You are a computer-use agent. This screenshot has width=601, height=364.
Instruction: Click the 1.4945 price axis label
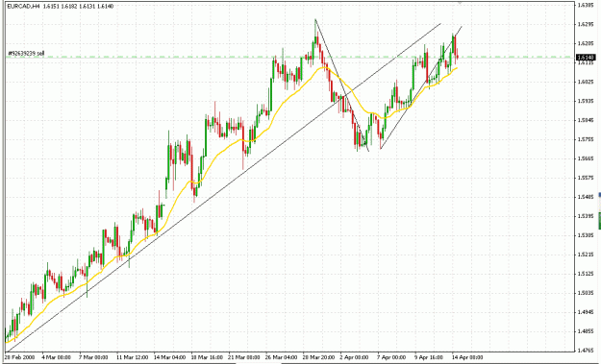coord(586,312)
